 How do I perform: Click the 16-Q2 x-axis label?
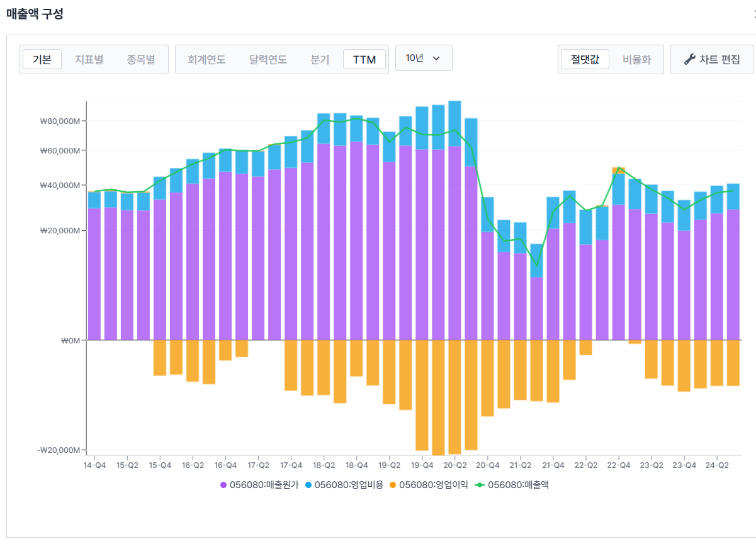coord(193,465)
